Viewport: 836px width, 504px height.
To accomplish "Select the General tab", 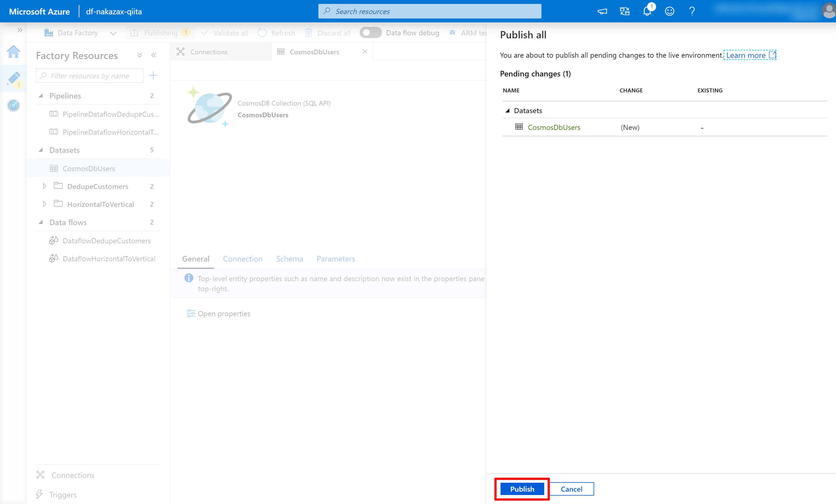I will (196, 259).
